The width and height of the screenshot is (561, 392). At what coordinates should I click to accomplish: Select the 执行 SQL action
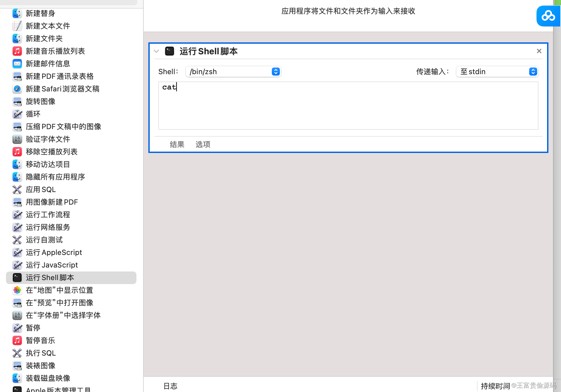(71, 353)
